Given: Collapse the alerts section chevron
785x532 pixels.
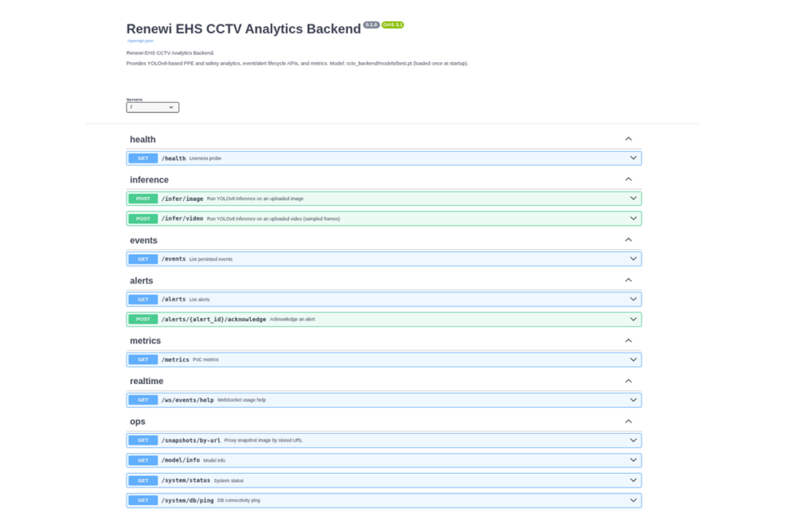Looking at the screenshot, I should [629, 281].
